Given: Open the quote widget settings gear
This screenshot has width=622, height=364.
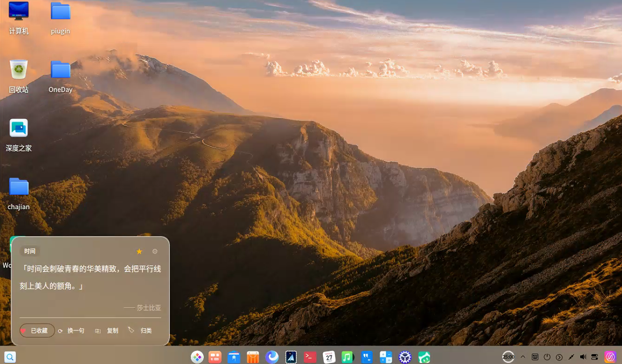Looking at the screenshot, I should [155, 251].
